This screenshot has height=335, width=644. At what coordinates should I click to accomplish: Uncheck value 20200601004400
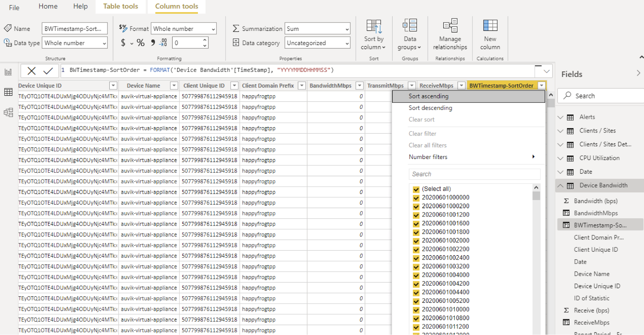(416, 293)
